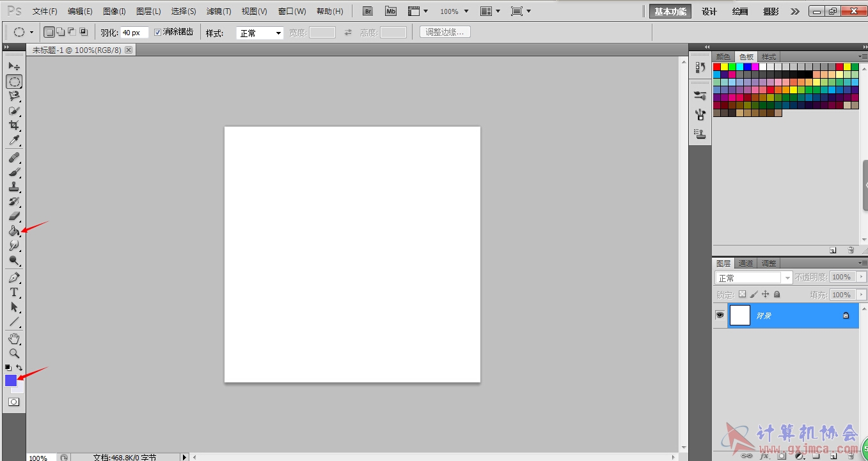This screenshot has height=461, width=868.
Task: Select the Crop tool
Action: (14, 125)
